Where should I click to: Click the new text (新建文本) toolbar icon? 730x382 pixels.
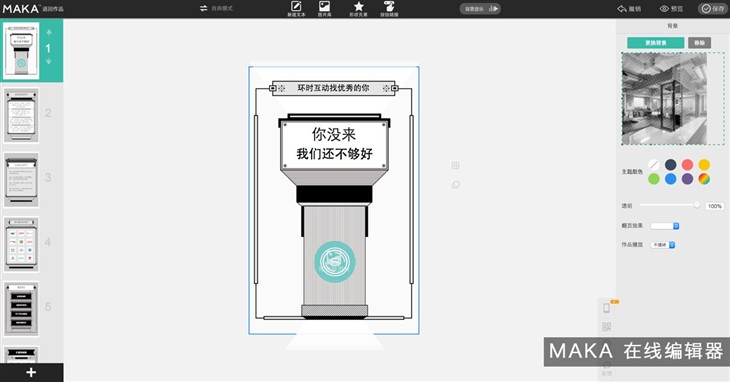(296, 7)
